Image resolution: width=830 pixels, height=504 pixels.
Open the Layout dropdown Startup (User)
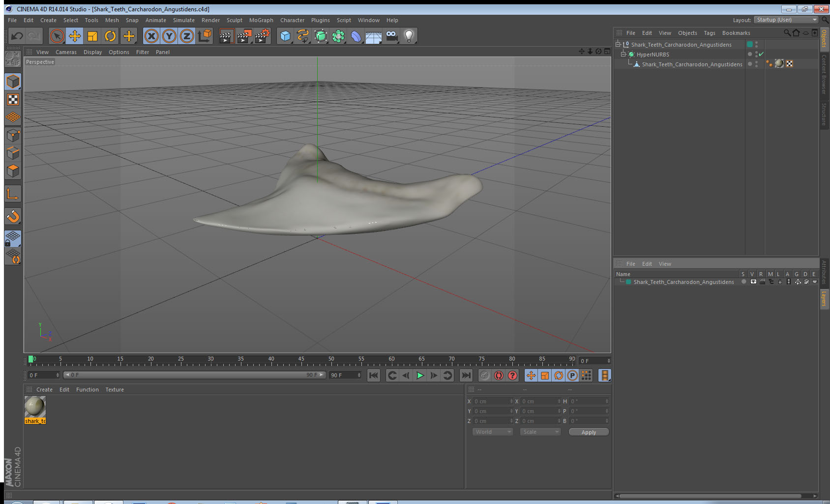[786, 20]
